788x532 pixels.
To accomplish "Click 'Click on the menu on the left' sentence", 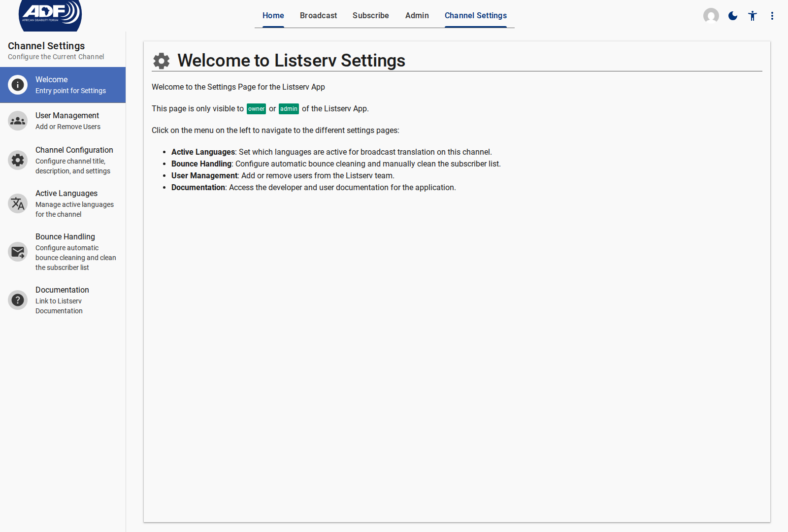I will pyautogui.click(x=275, y=130).
